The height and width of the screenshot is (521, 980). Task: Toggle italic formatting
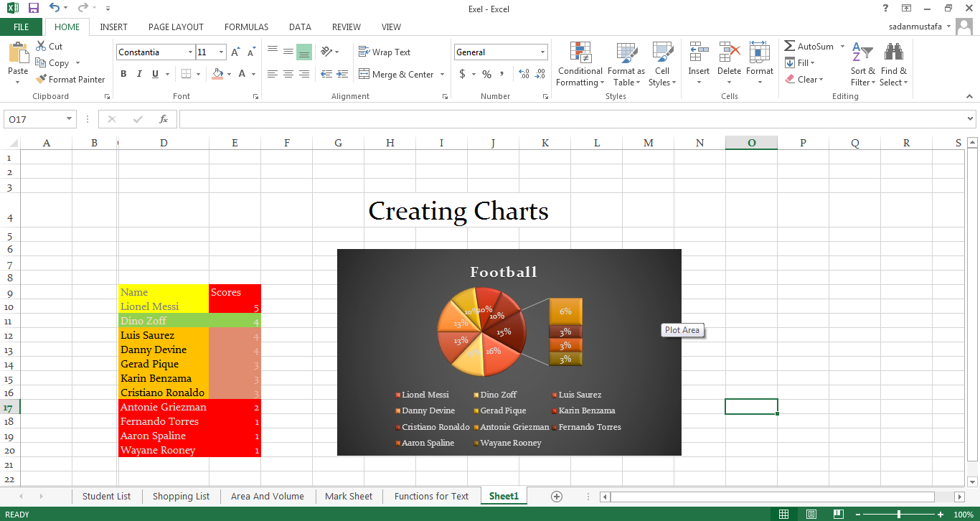point(138,73)
